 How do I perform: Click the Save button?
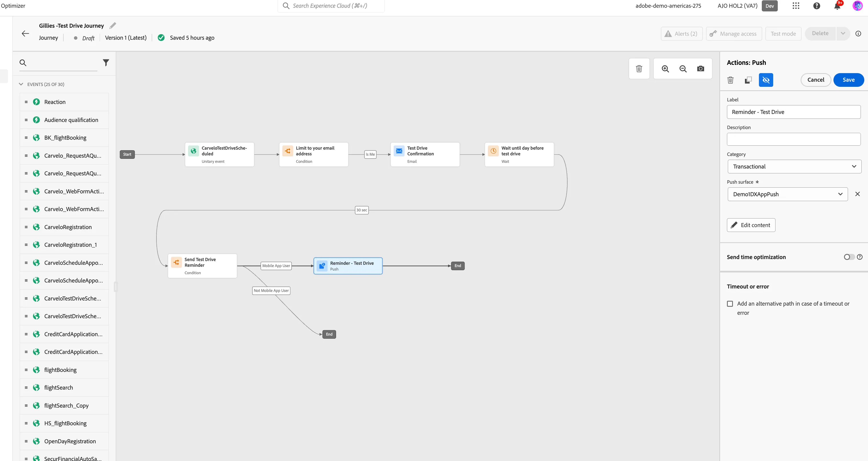coord(849,80)
